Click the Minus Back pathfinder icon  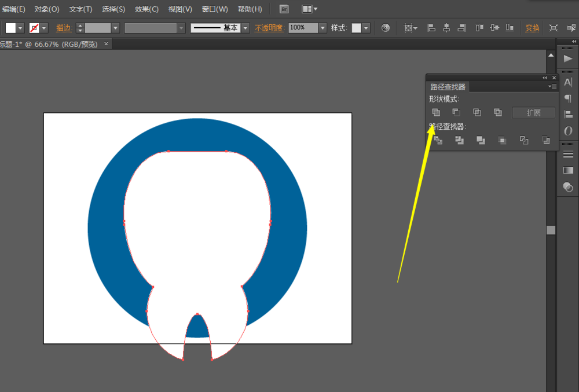point(546,140)
